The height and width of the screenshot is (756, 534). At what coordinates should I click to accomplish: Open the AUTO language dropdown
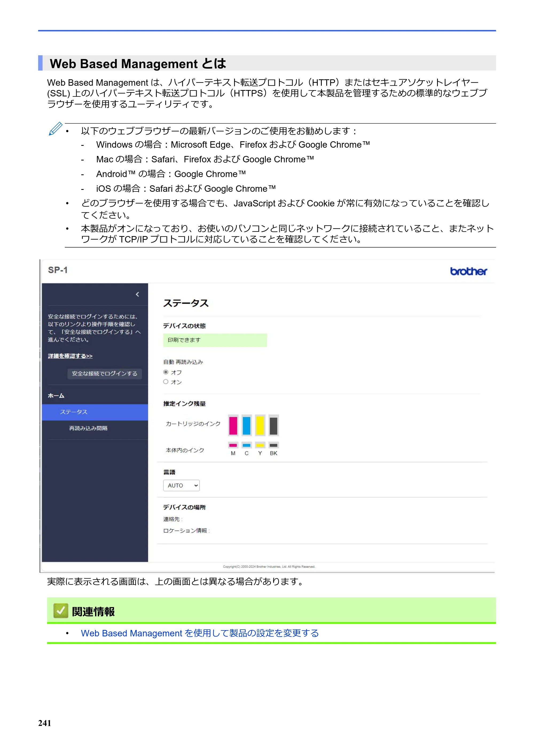[181, 485]
